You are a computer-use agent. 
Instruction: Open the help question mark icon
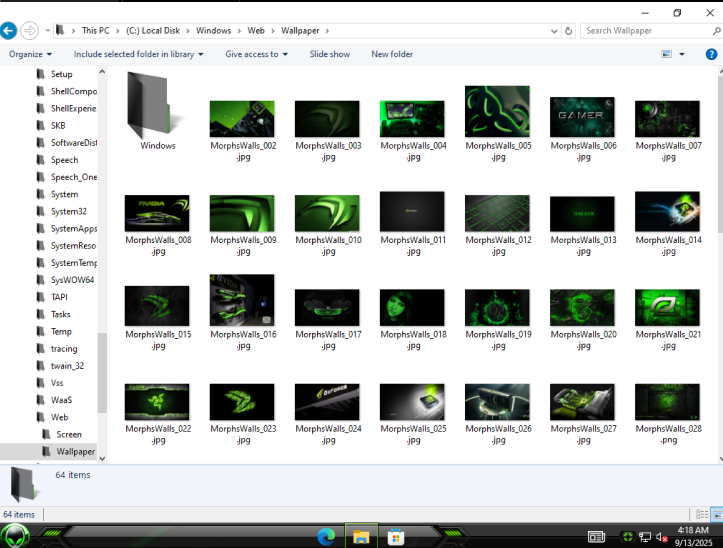(711, 54)
